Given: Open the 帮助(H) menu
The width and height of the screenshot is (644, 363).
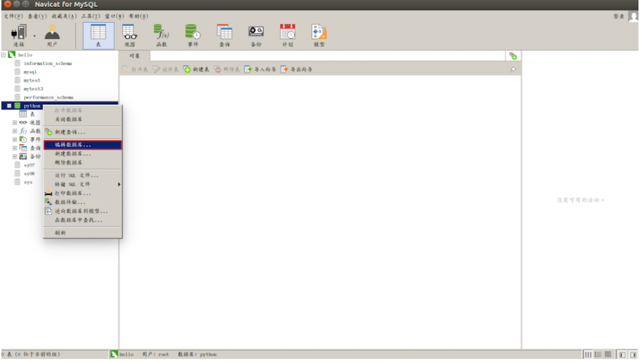Looking at the screenshot, I should click(138, 16).
